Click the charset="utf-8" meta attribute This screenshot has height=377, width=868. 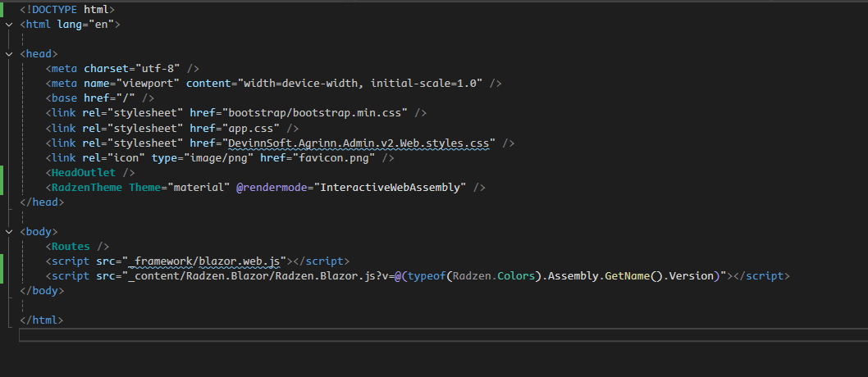[x=132, y=69]
